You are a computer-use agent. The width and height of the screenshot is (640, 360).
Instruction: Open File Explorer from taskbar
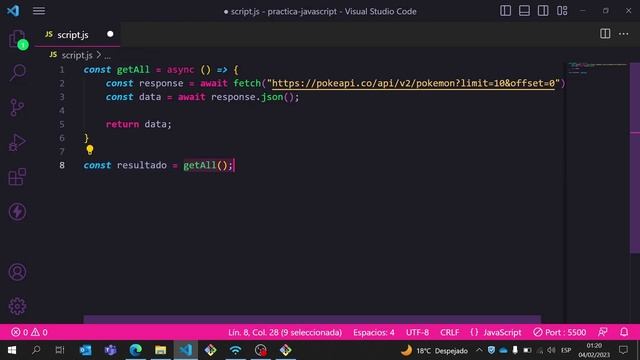click(x=160, y=350)
